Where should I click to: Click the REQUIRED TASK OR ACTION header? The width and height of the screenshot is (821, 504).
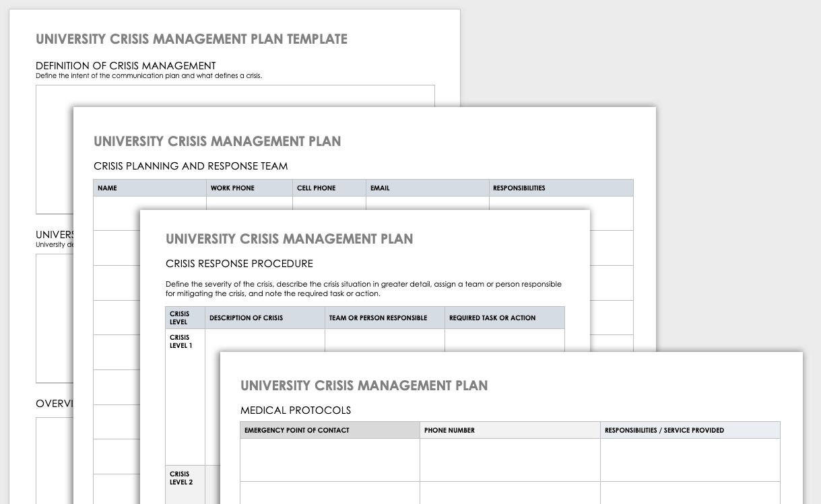tap(504, 318)
